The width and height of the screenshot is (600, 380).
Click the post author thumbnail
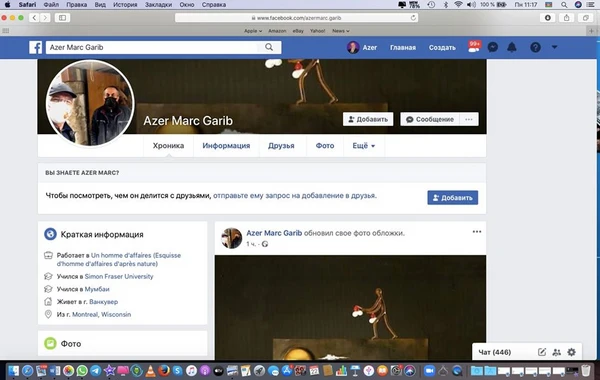click(x=232, y=238)
